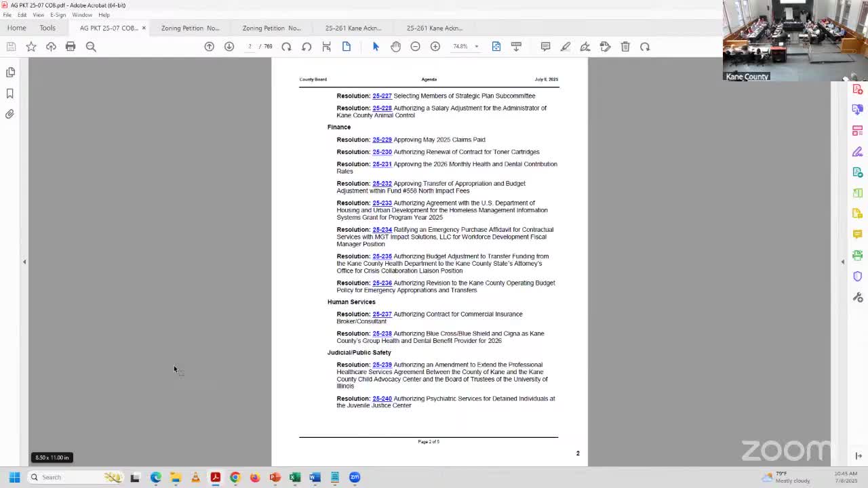
Task: Add a sticky note comment
Action: tap(545, 46)
